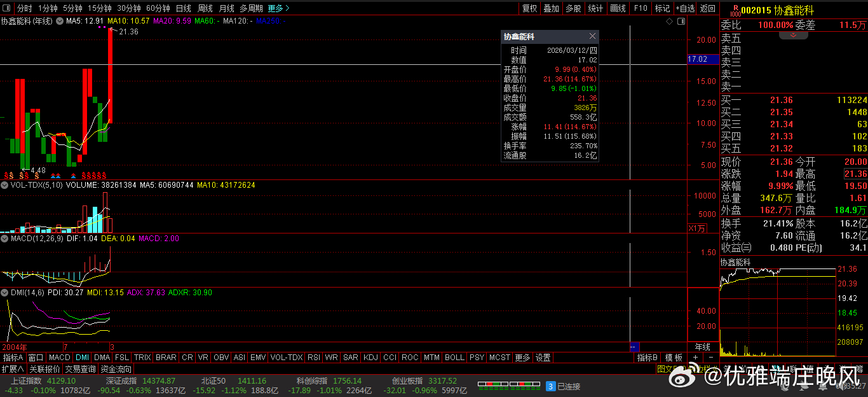Open F10 company info
The image size is (868, 397).
coord(640,8)
